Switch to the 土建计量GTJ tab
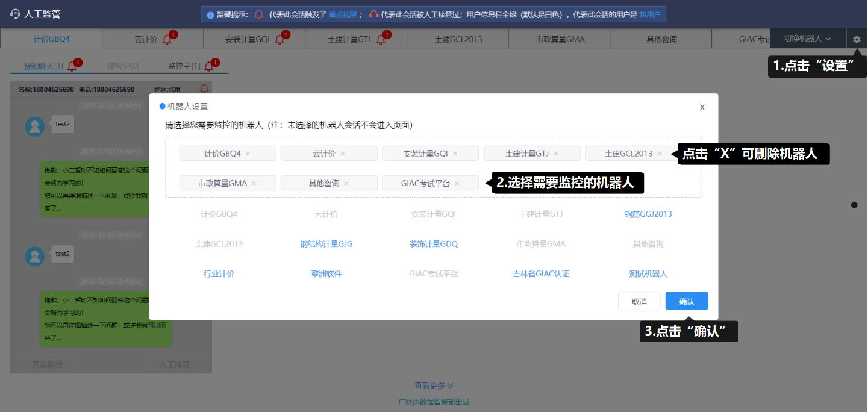 point(348,40)
